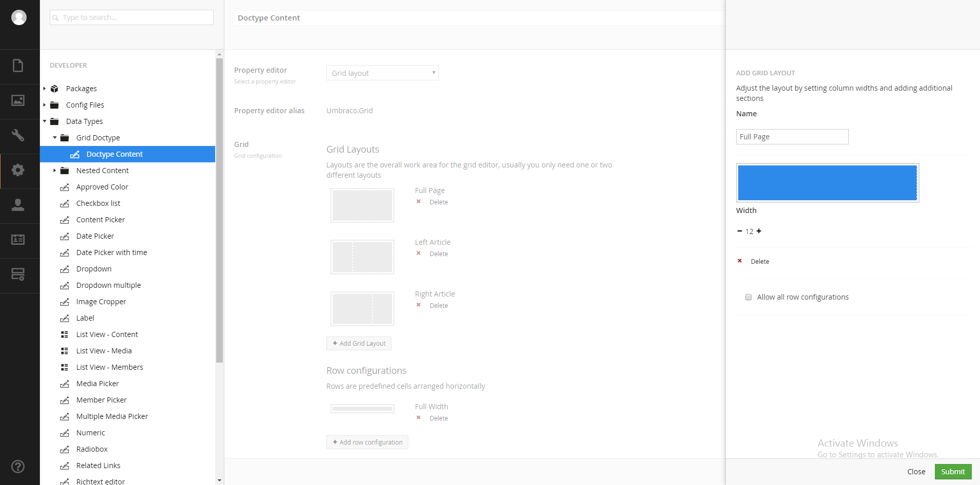This screenshot has height=485, width=980.
Task: Delete the Full Width row configuration link
Action: tap(439, 418)
